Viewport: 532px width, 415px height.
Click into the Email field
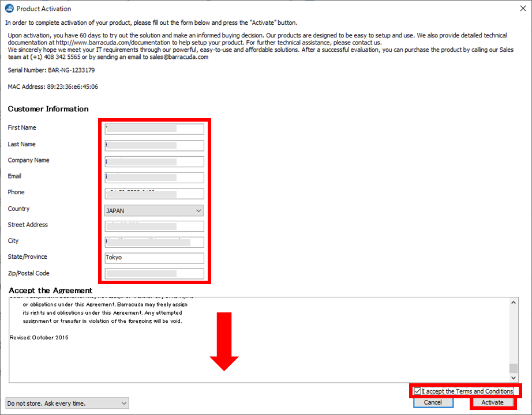click(x=155, y=178)
